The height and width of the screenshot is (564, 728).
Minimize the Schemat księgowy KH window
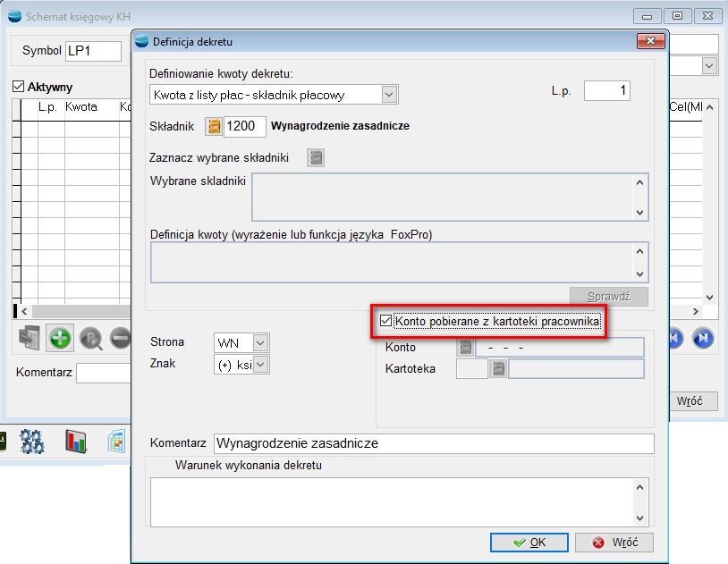(647, 16)
